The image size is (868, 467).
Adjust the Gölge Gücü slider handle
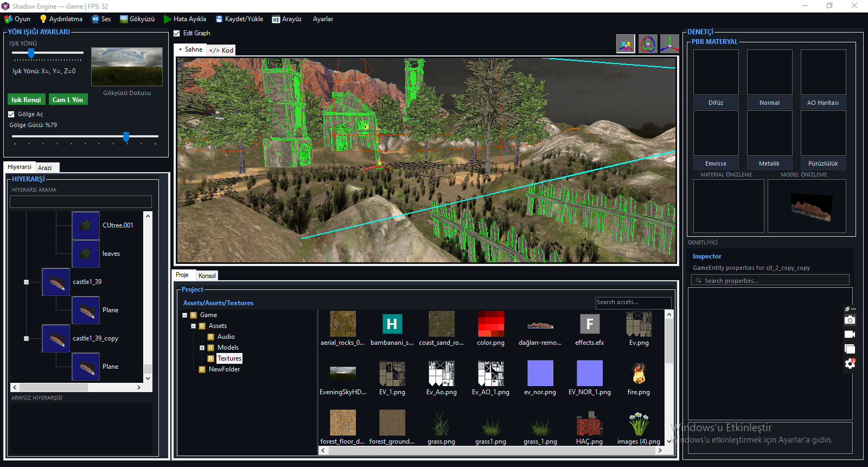(x=126, y=136)
